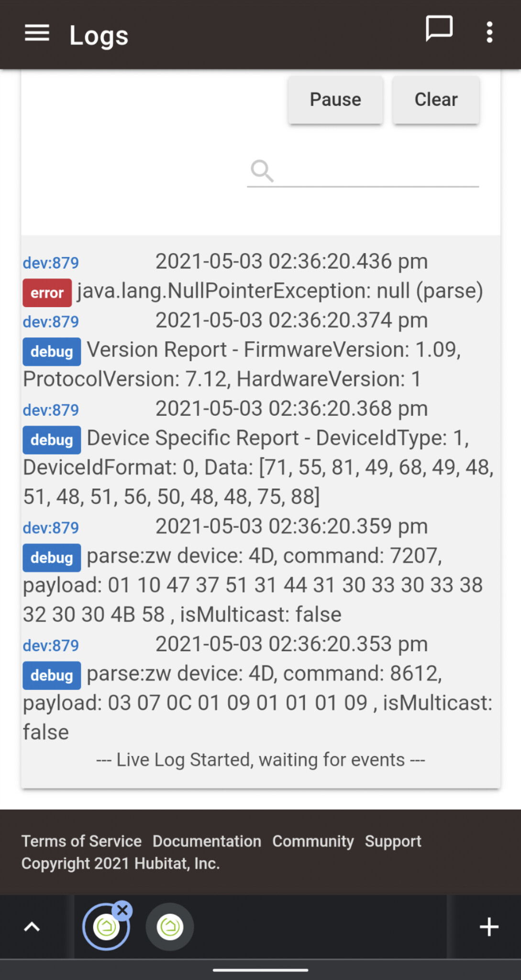Open dev:879 link on the error entry
The height and width of the screenshot is (980, 521).
tap(51, 263)
